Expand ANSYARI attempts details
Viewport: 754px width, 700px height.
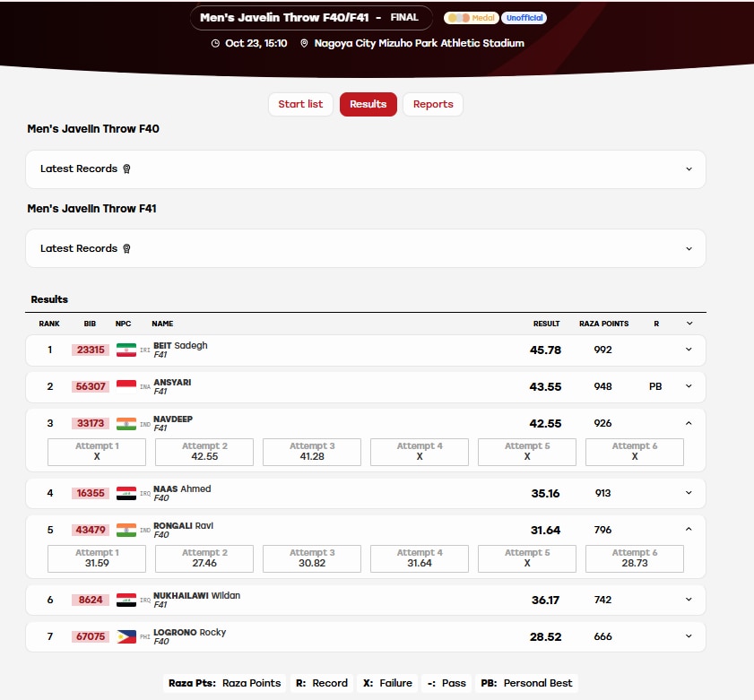coord(689,386)
